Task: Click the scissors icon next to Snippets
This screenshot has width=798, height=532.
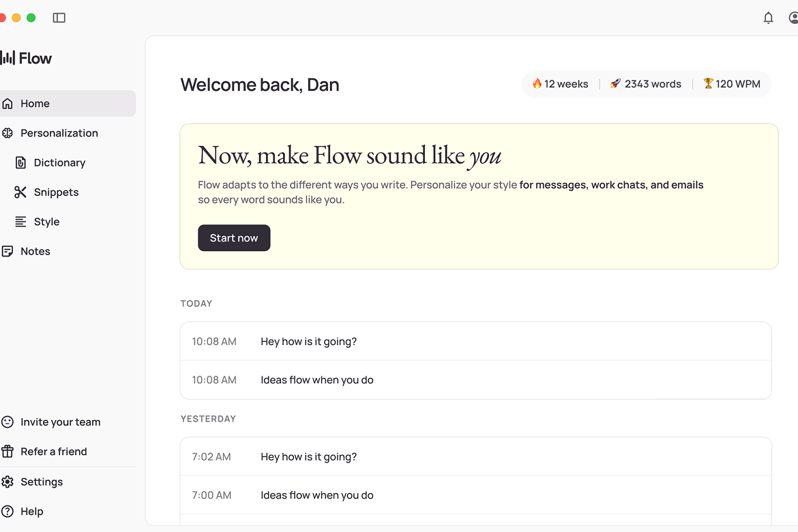Action: (20, 192)
